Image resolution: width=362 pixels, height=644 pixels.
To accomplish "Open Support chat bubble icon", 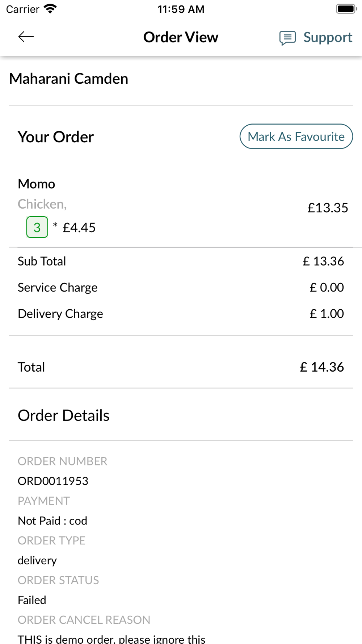I will [x=287, y=38].
